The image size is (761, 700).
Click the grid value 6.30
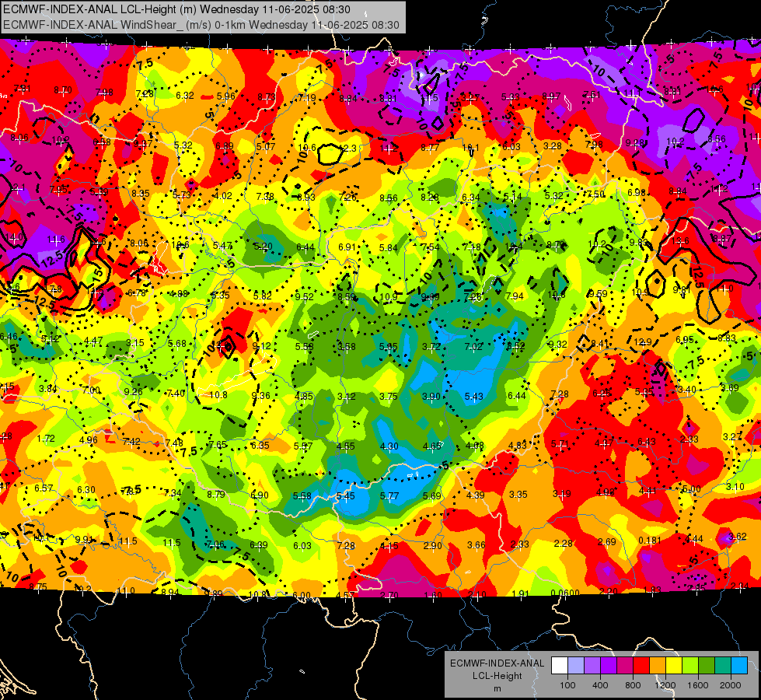tap(86, 490)
